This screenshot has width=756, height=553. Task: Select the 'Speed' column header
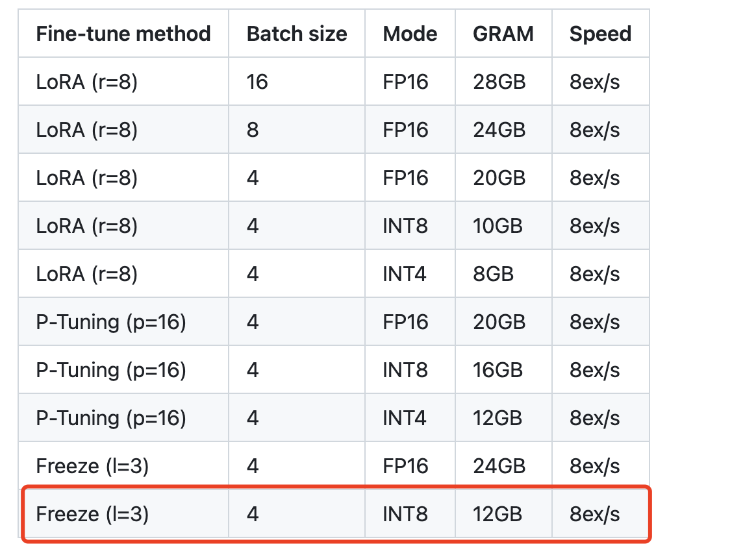coord(600,34)
